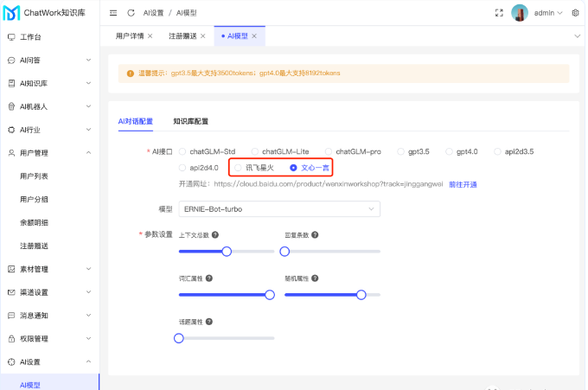Click the help icon next to 词汇属性
This screenshot has width=588, height=390.
tap(209, 278)
